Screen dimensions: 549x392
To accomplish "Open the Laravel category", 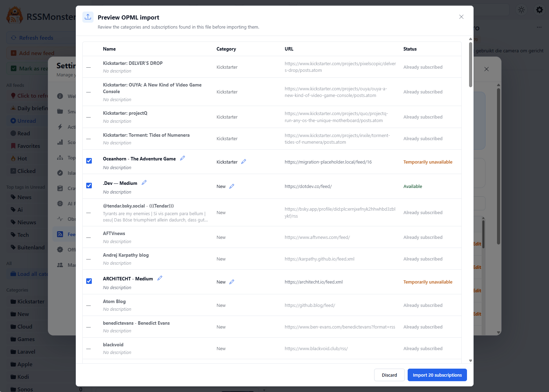I will pyautogui.click(x=26, y=352).
